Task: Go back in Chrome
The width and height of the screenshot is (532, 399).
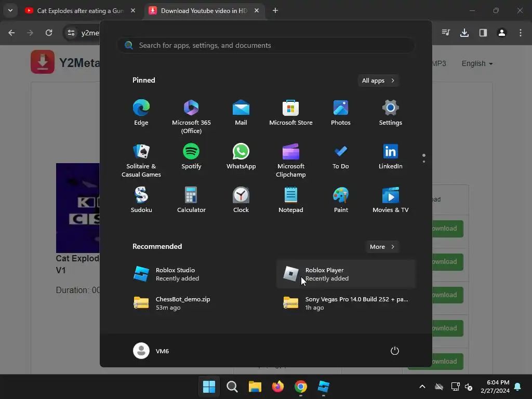Action: [11, 33]
